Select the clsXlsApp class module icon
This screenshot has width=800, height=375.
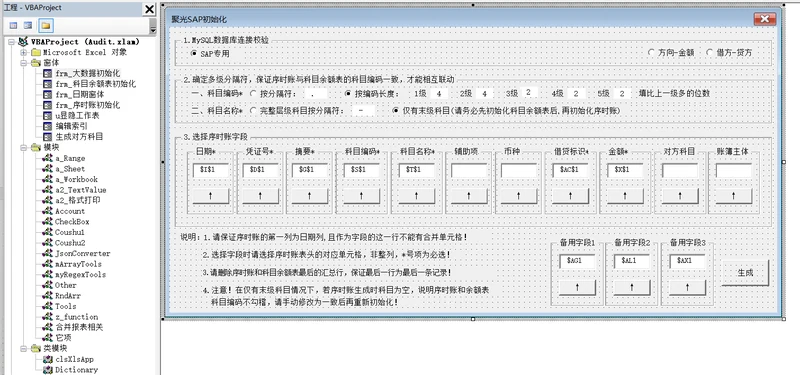[47, 359]
